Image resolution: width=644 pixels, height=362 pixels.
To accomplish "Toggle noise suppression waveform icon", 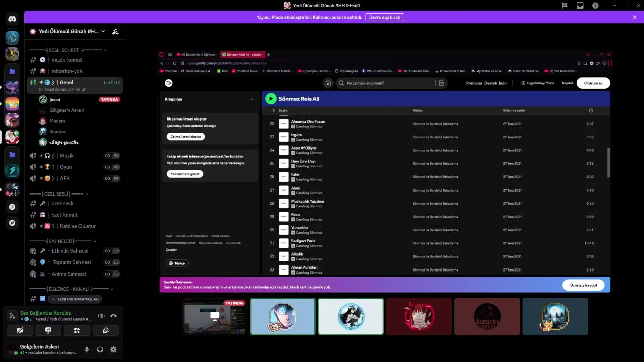I will [x=101, y=316].
